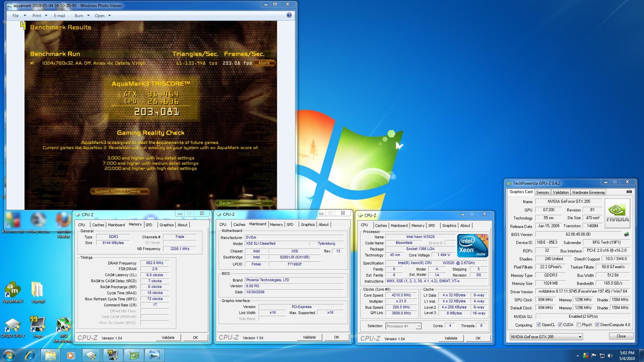Click the GPU-Z screenshot camera icon
644x362 pixels.
pos(629,192)
